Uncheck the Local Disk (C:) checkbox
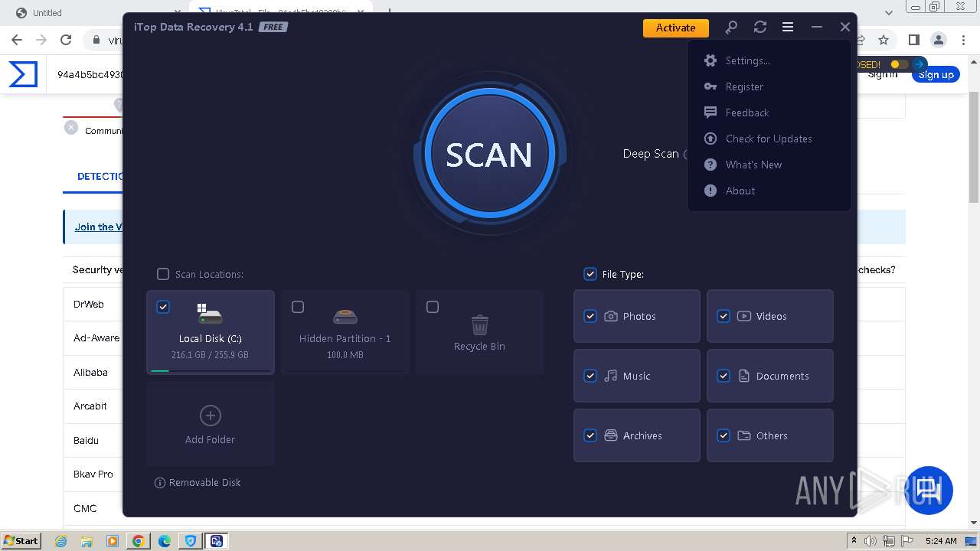 pos(163,307)
